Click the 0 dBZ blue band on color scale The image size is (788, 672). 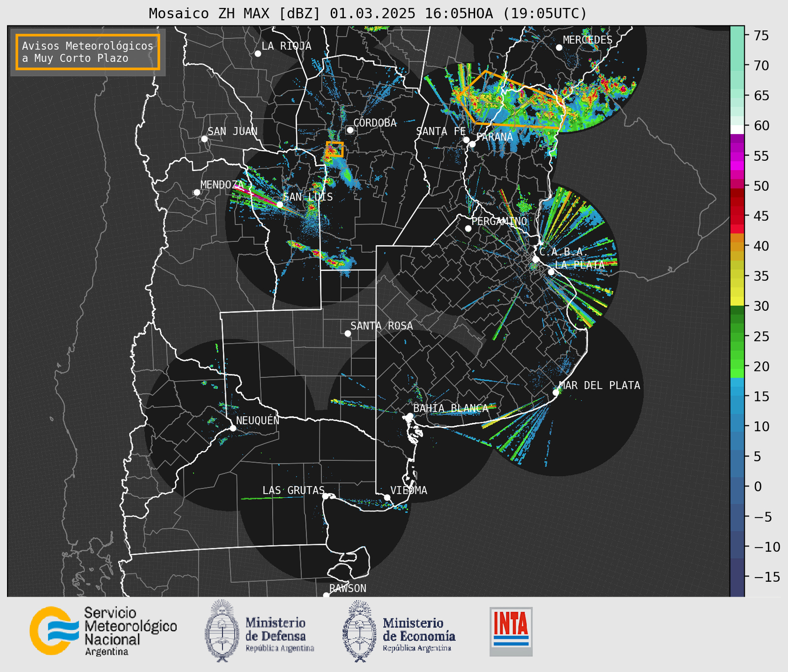click(737, 486)
